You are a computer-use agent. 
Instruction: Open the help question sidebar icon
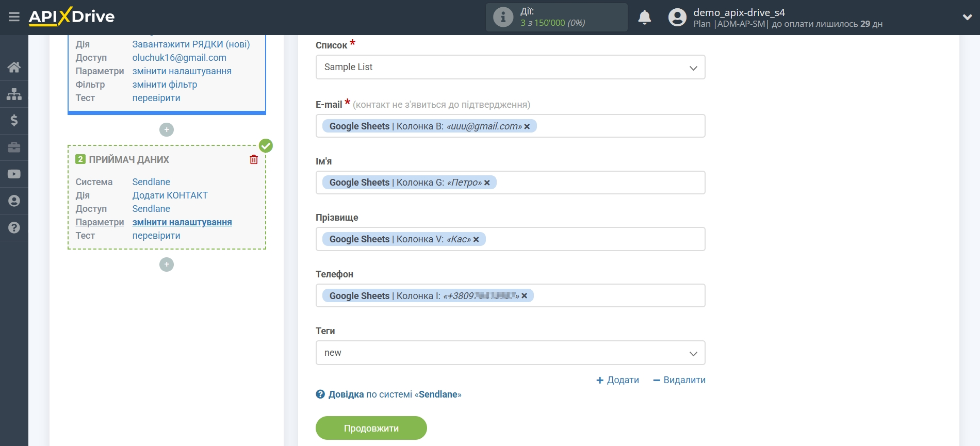click(14, 227)
